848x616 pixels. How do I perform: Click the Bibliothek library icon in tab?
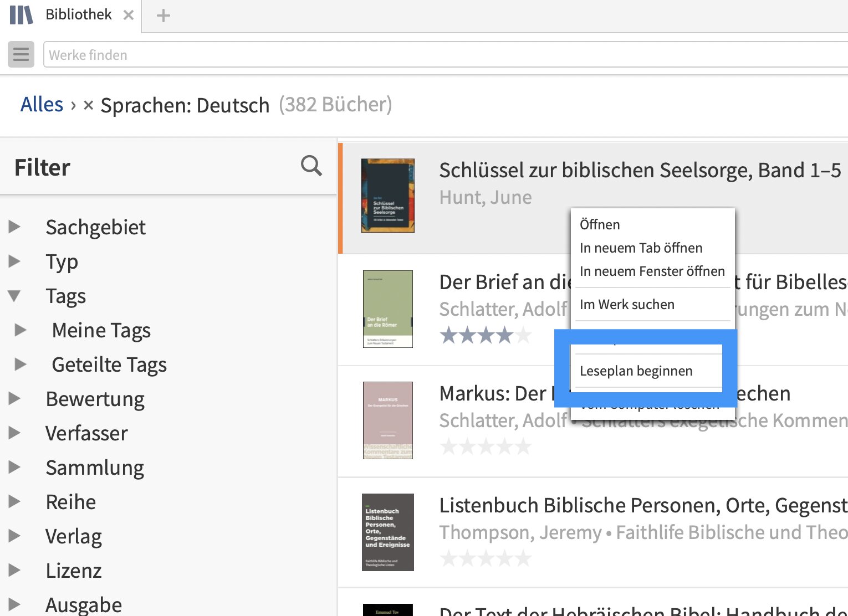point(22,15)
